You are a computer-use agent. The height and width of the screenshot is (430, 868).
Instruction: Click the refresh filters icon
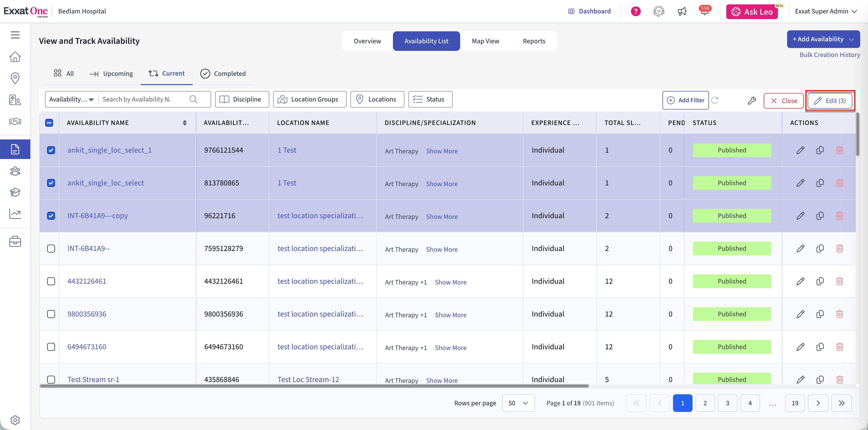715,100
